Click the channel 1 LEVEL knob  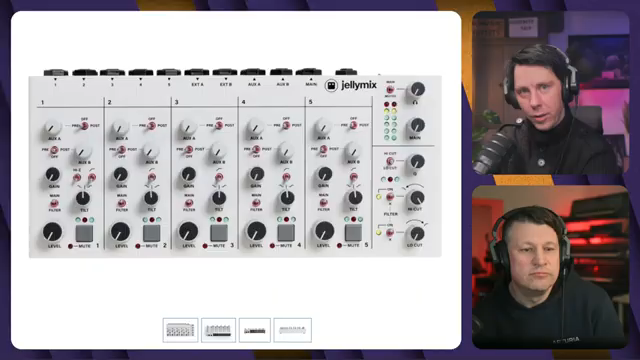point(52,232)
